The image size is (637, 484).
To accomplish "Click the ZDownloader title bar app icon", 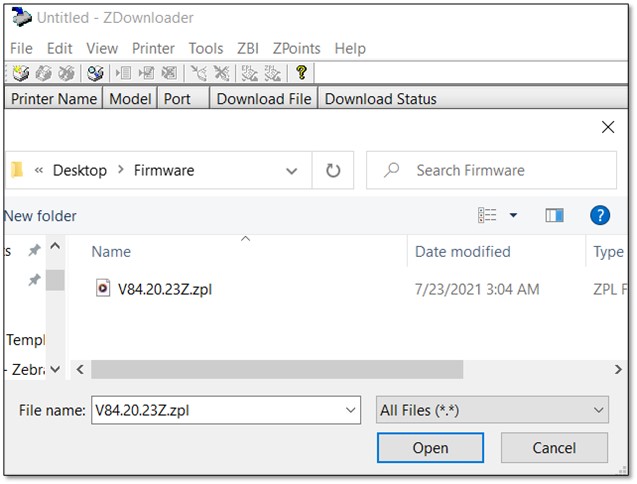I will (22, 17).
